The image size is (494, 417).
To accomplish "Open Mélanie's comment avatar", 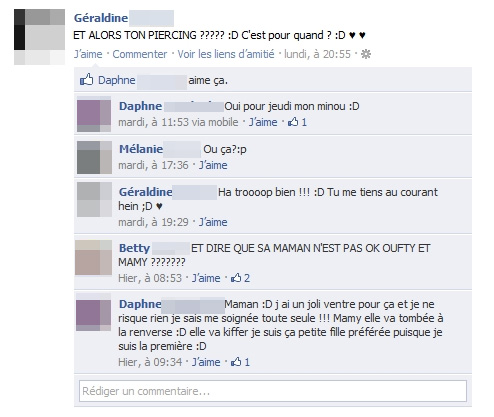I will (x=94, y=157).
